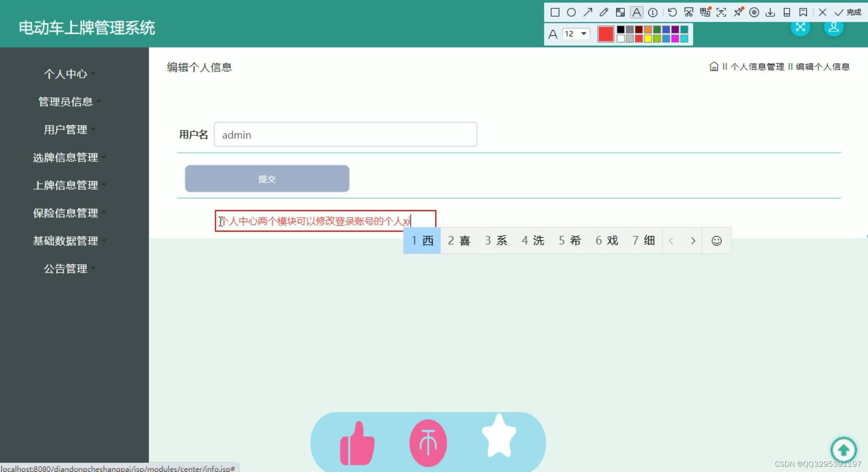Choose IME candidate 2 喜
Image resolution: width=868 pixels, height=472 pixels.
459,241
